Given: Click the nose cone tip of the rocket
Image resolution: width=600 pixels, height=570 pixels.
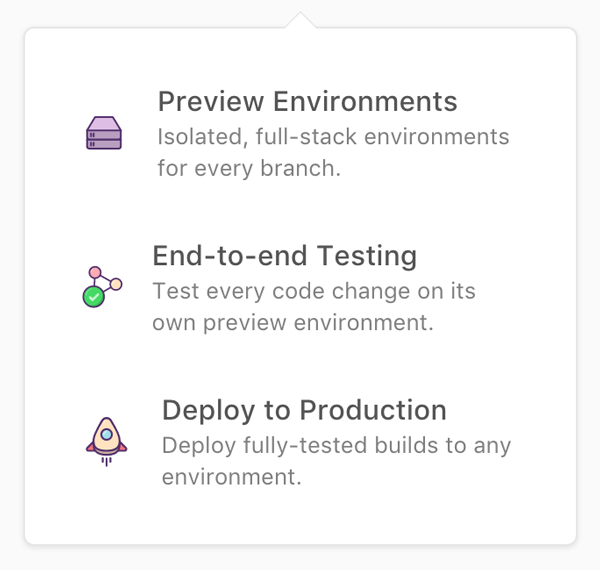Looking at the screenshot, I should (105, 420).
